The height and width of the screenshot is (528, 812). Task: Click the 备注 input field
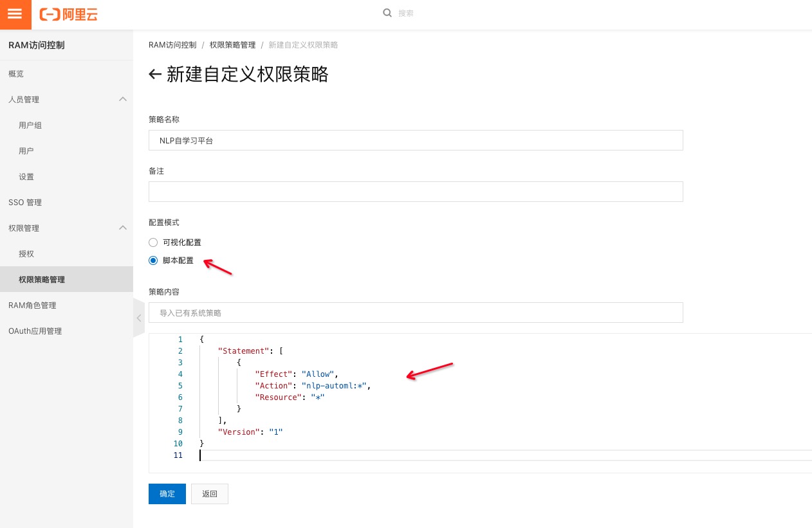416,192
